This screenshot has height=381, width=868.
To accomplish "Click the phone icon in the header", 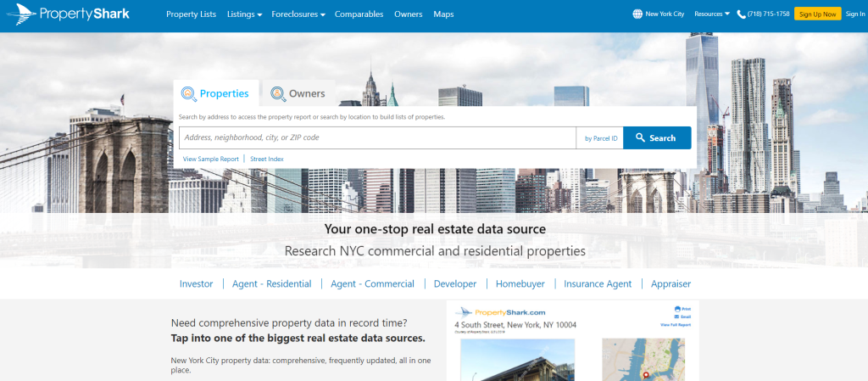I will (741, 14).
